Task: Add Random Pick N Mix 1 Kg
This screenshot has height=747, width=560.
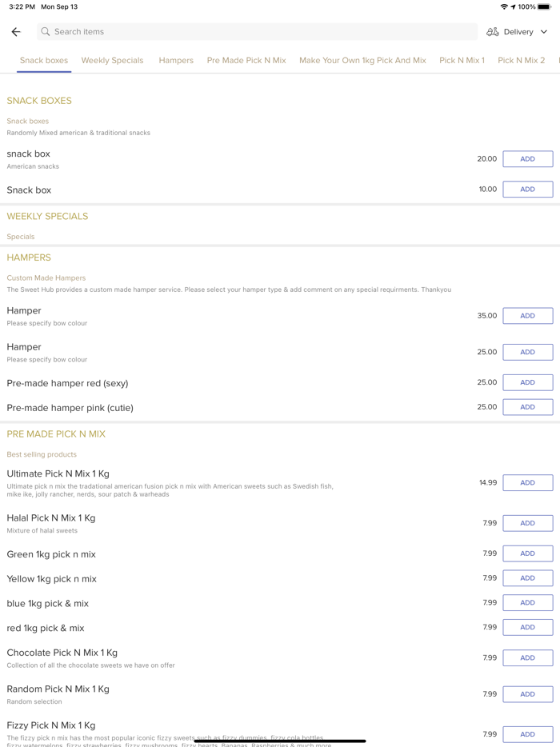Action: point(527,694)
